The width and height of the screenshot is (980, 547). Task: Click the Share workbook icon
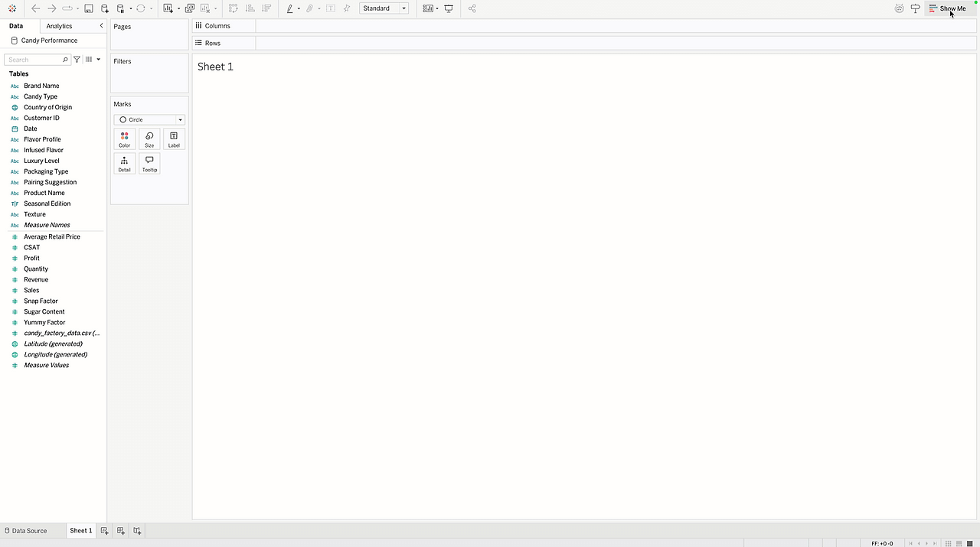point(472,8)
